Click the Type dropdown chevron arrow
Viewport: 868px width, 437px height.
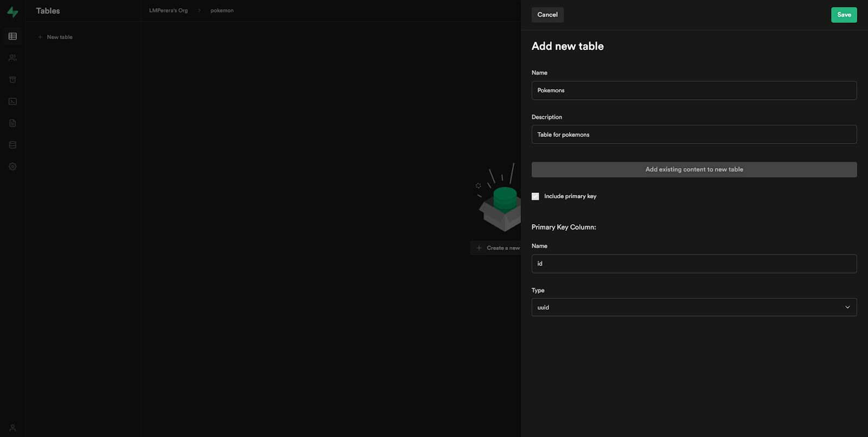847,307
